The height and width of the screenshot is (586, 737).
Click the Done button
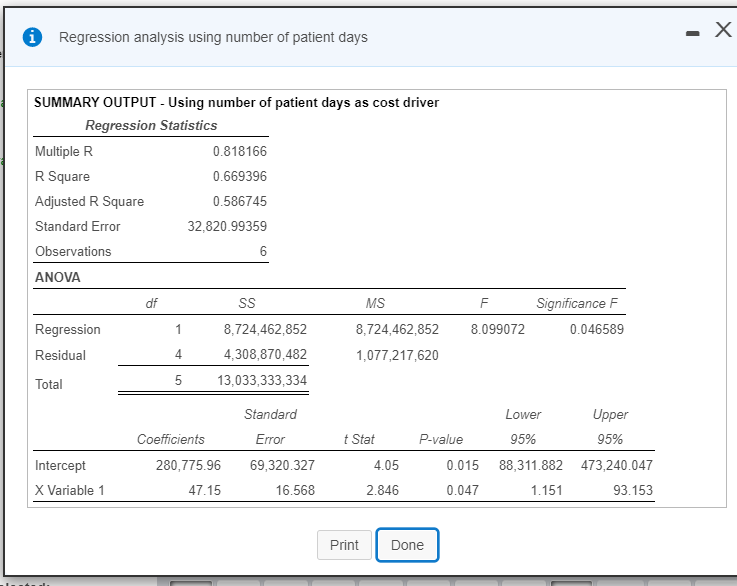(x=407, y=545)
